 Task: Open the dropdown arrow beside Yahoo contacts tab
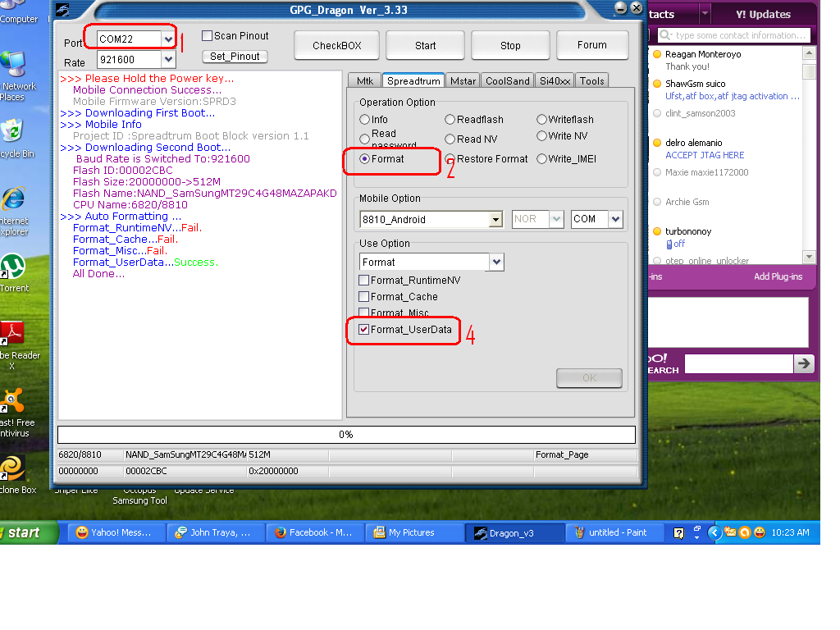705,13
